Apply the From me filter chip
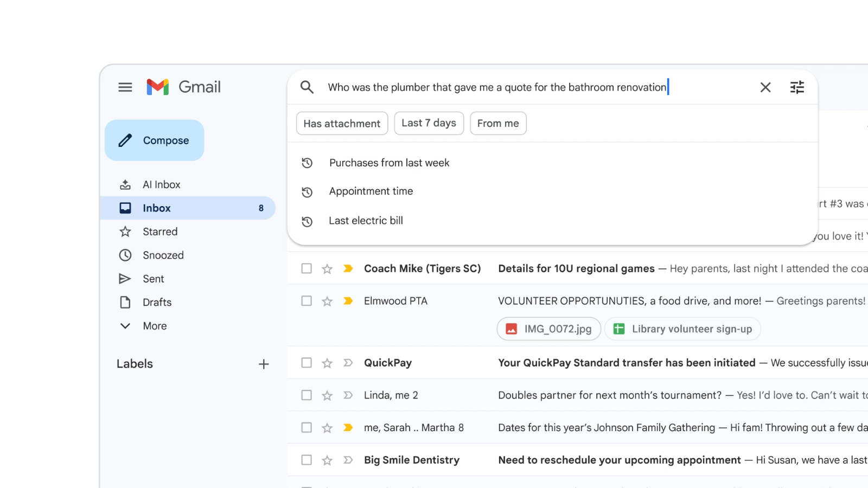This screenshot has width=868, height=488. [497, 123]
